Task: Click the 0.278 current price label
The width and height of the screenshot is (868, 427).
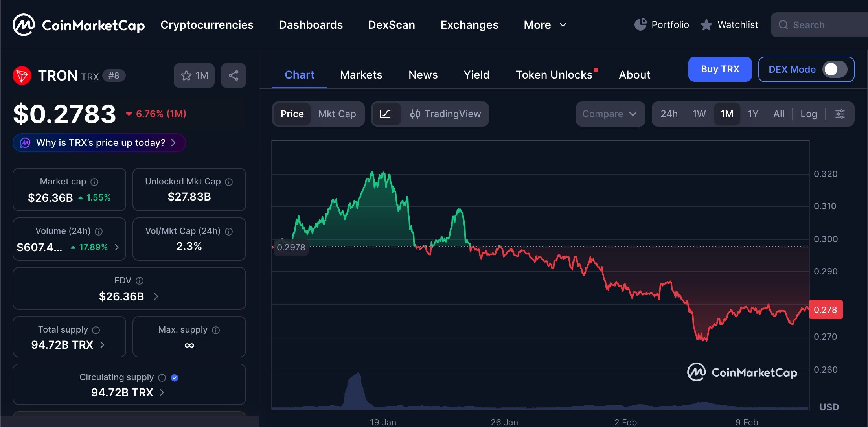Action: 826,310
